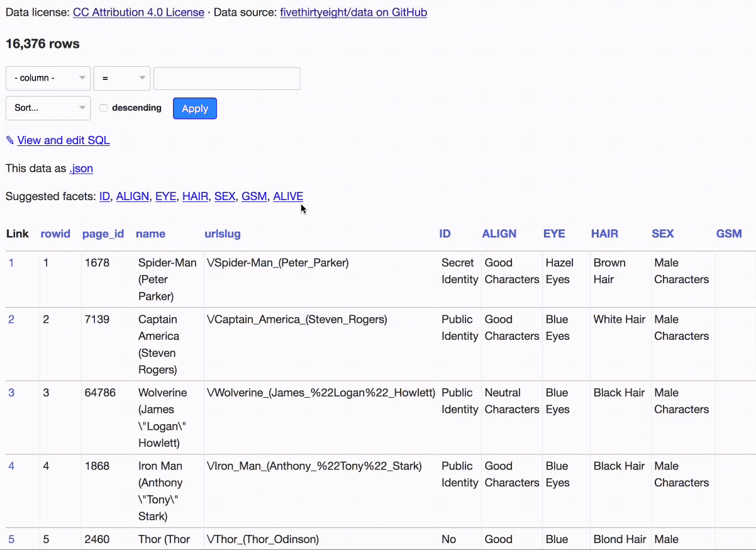Open row link 1 for Spider-Man

(11, 262)
